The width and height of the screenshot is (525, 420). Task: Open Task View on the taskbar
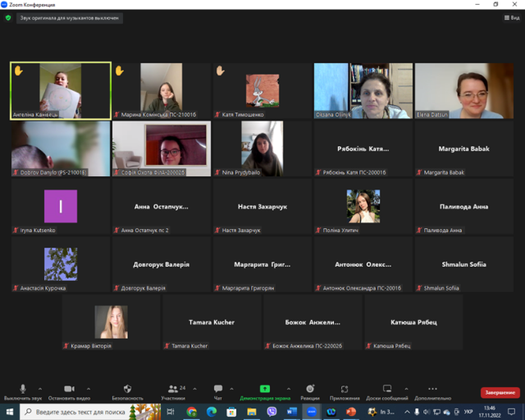[171, 412]
